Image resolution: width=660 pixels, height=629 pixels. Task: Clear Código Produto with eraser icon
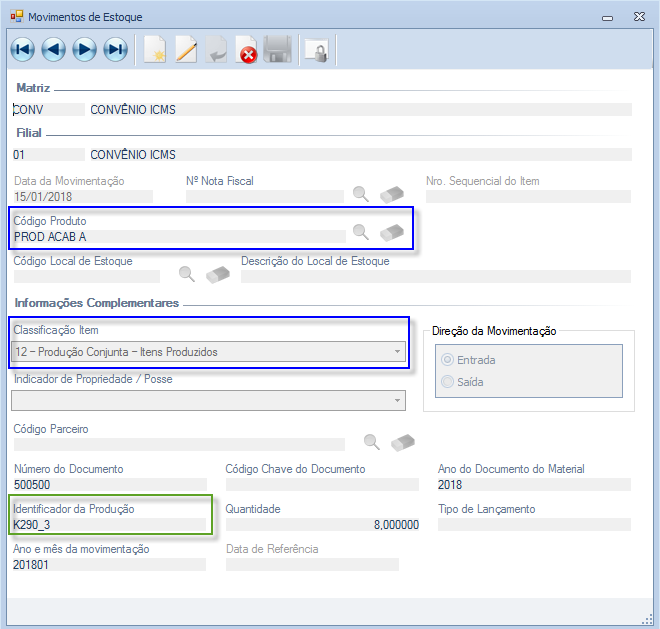(x=392, y=232)
